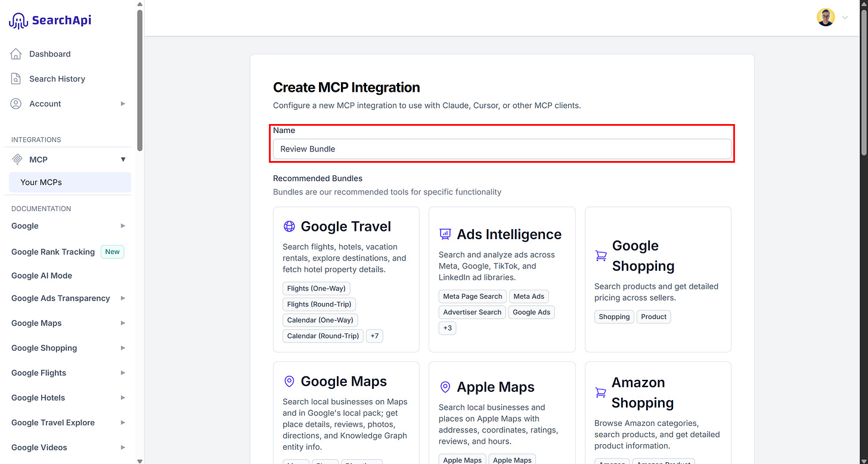This screenshot has width=868, height=464.
Task: Click the Meta Page Search tag
Action: [x=473, y=296]
